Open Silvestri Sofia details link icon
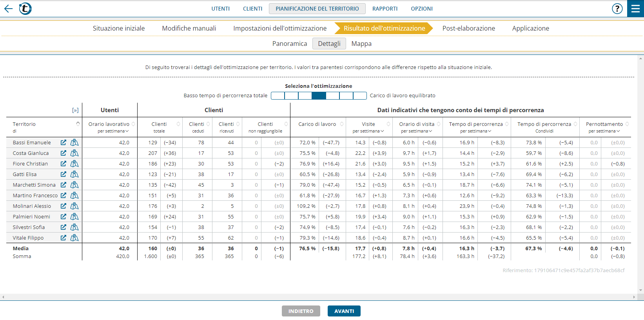 (63, 227)
